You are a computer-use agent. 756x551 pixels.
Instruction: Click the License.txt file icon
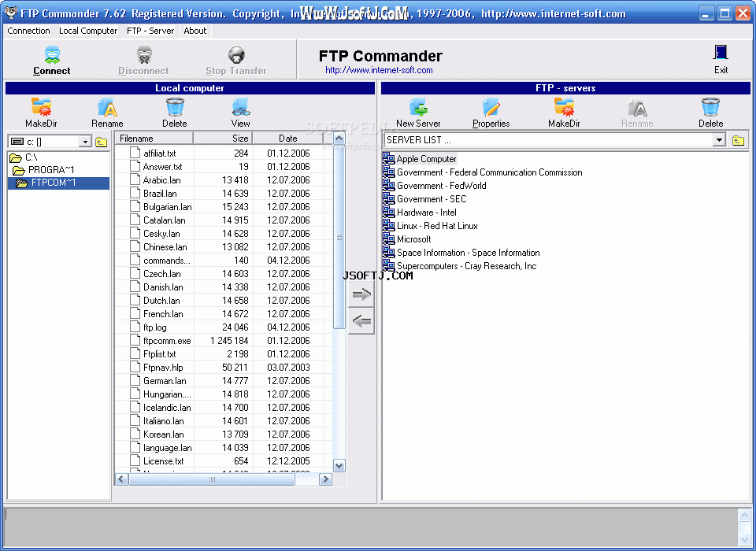tap(135, 460)
